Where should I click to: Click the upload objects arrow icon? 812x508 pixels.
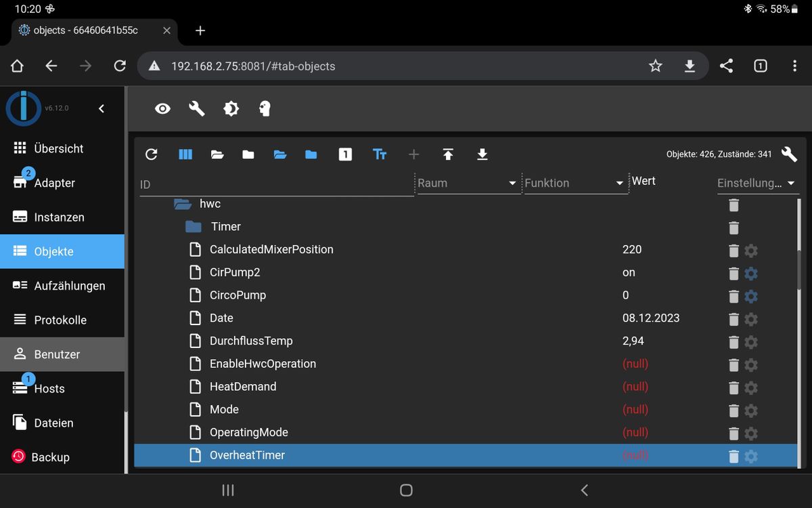coord(448,154)
